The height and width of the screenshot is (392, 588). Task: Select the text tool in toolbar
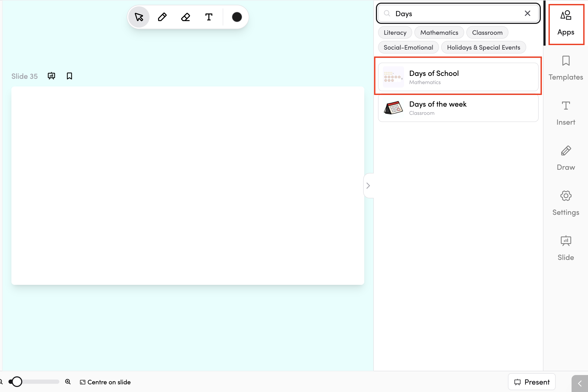click(209, 17)
